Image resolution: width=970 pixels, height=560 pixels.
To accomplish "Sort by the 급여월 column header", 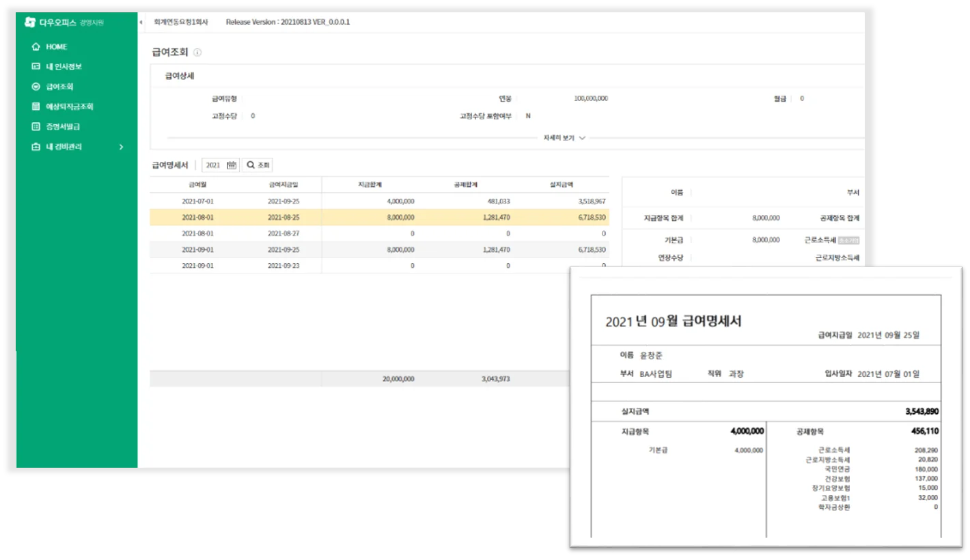I will (x=197, y=184).
